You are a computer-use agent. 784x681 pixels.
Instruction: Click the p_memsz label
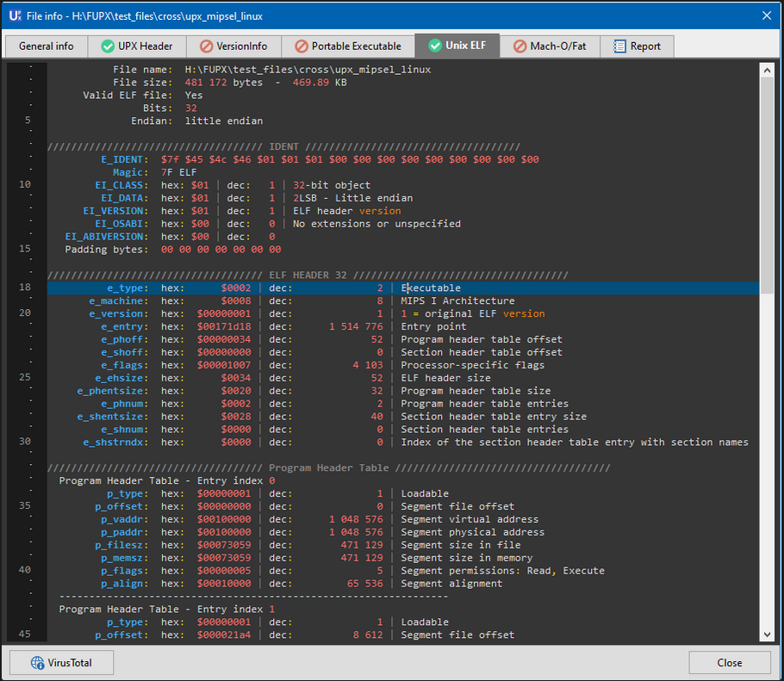pyautogui.click(x=125, y=558)
